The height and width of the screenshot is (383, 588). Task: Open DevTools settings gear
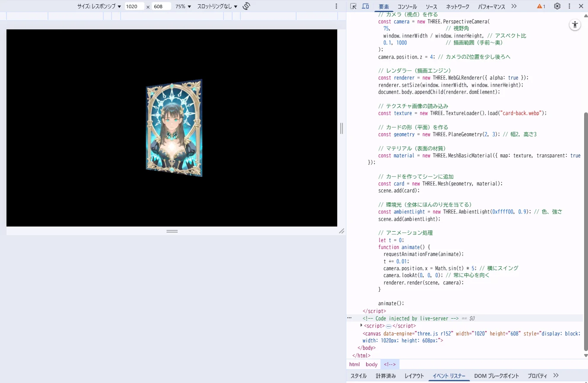(x=557, y=6)
